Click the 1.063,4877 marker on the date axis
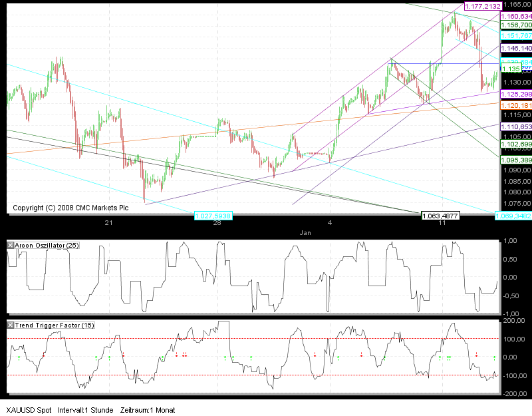This screenshot has width=532, height=416. [x=442, y=216]
